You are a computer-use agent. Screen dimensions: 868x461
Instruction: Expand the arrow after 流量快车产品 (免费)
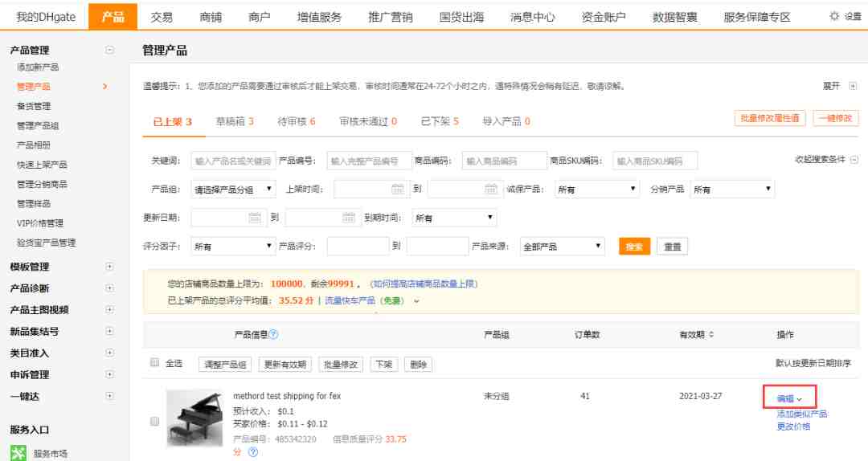pos(417,301)
